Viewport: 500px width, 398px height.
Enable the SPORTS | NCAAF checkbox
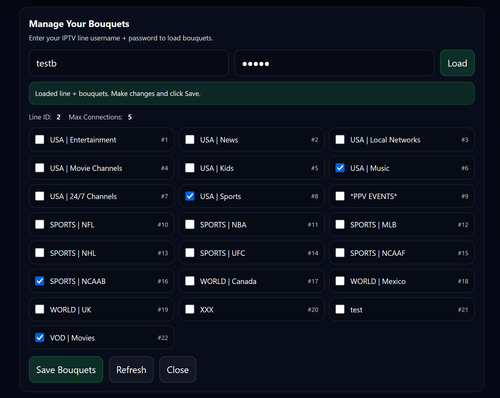click(x=340, y=253)
